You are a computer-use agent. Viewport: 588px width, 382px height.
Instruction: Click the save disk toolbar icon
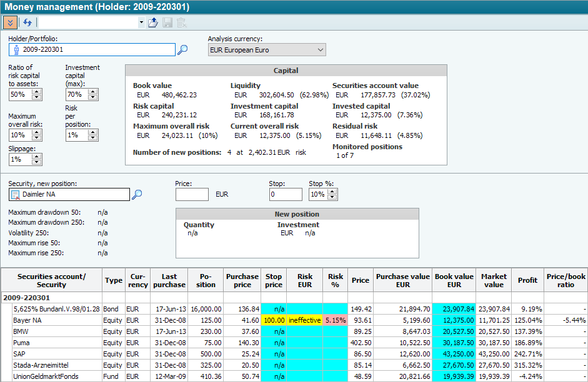coord(167,22)
